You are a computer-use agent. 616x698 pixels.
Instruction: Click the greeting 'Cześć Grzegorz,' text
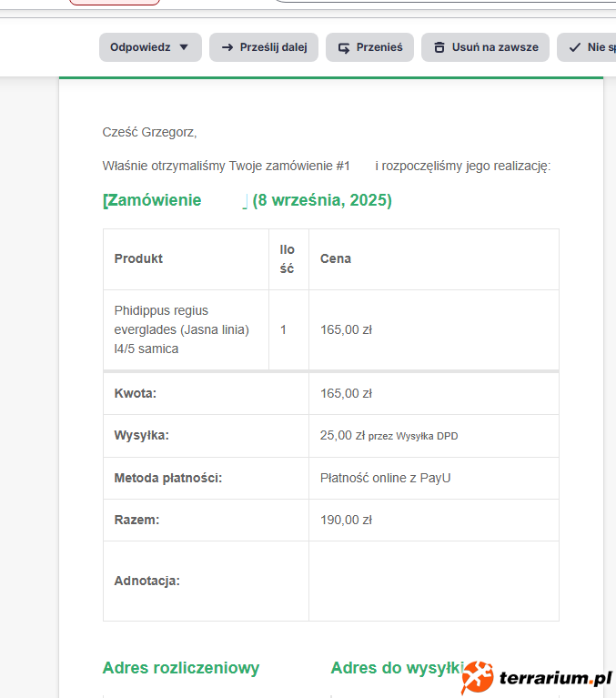click(149, 132)
